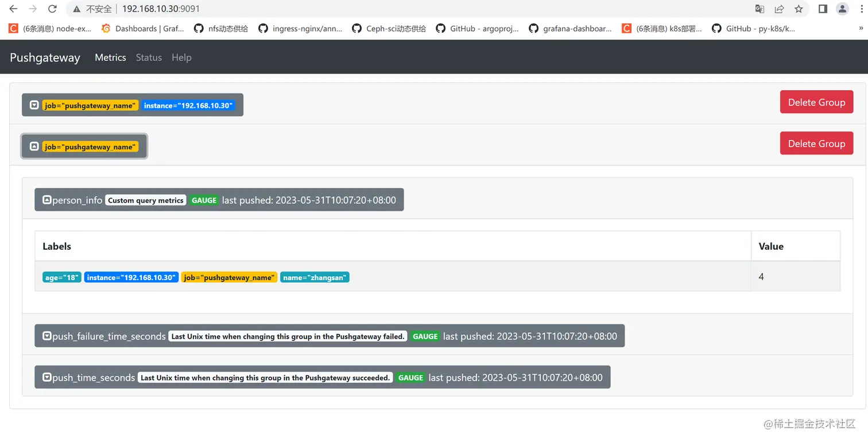Viewport: 868px width, 442px height.
Task: Open the node-ex... bookmark
Action: click(50, 28)
